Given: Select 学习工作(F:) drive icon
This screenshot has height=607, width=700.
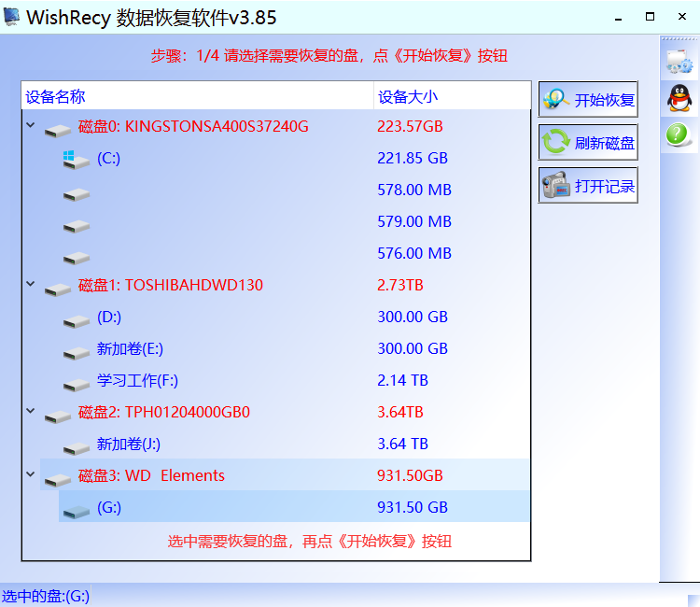Looking at the screenshot, I should pos(77,381).
